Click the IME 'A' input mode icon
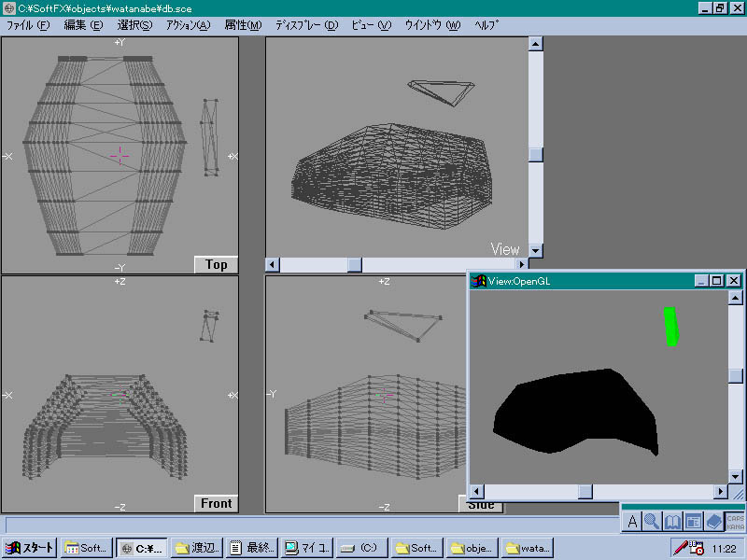 point(632,521)
